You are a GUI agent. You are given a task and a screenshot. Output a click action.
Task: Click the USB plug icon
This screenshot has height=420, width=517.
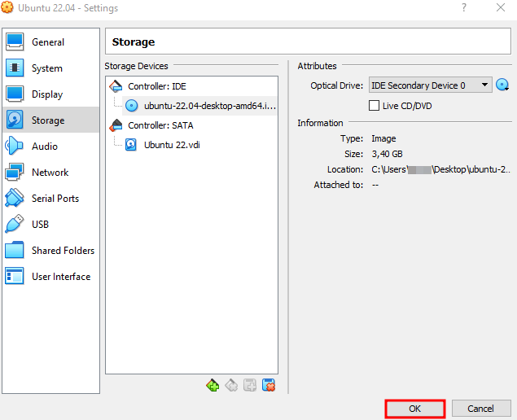15,224
